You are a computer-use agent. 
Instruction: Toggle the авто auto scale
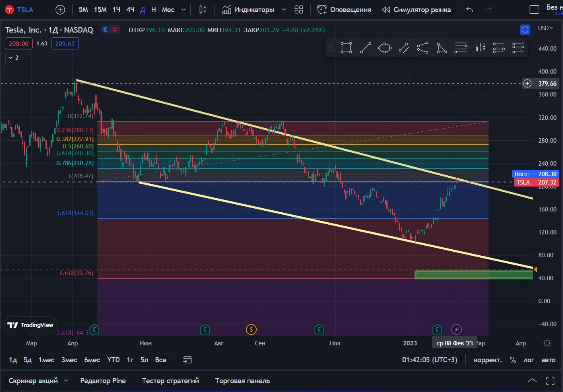pyautogui.click(x=549, y=360)
